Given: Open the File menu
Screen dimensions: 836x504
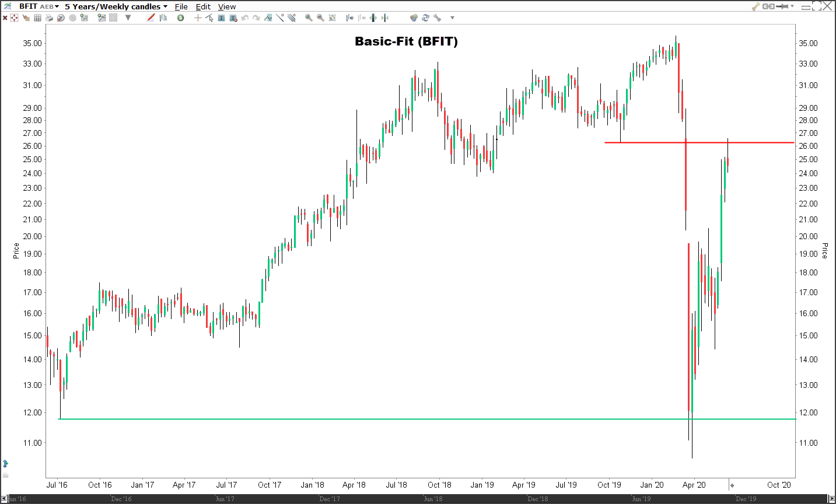Looking at the screenshot, I should 181,6.
